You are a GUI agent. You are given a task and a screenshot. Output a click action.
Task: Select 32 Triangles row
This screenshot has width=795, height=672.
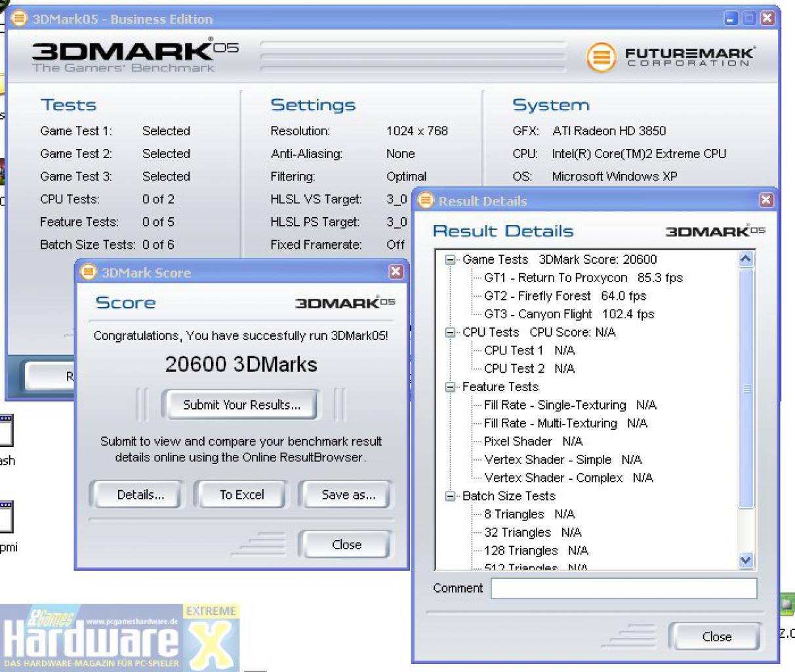tap(533, 532)
